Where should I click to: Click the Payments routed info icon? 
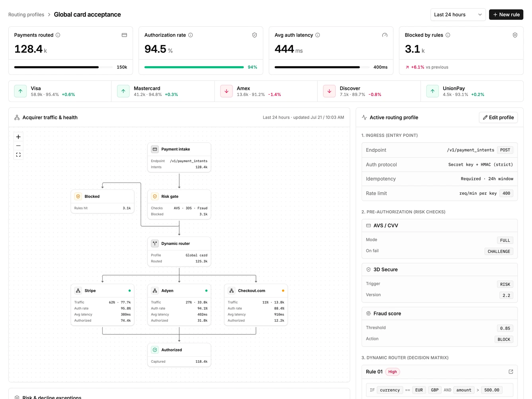click(x=58, y=35)
